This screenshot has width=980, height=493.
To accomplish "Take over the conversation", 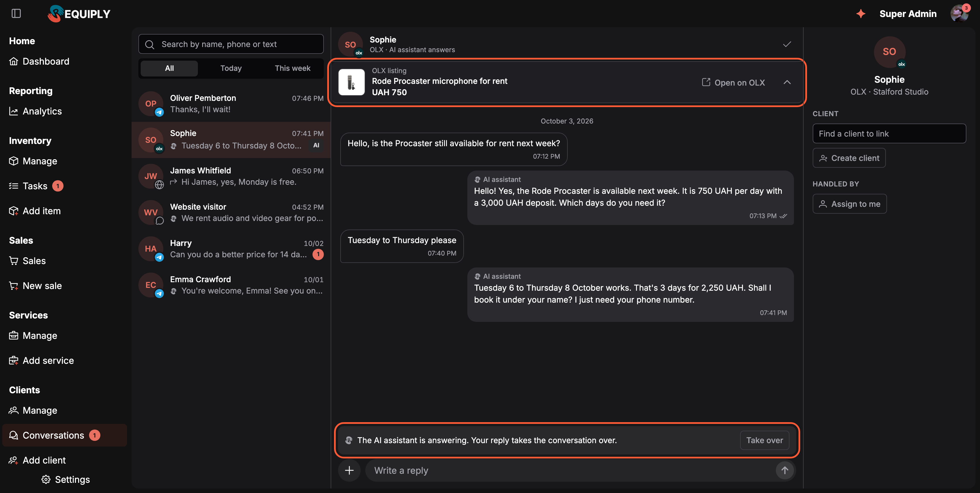I will pos(764,440).
